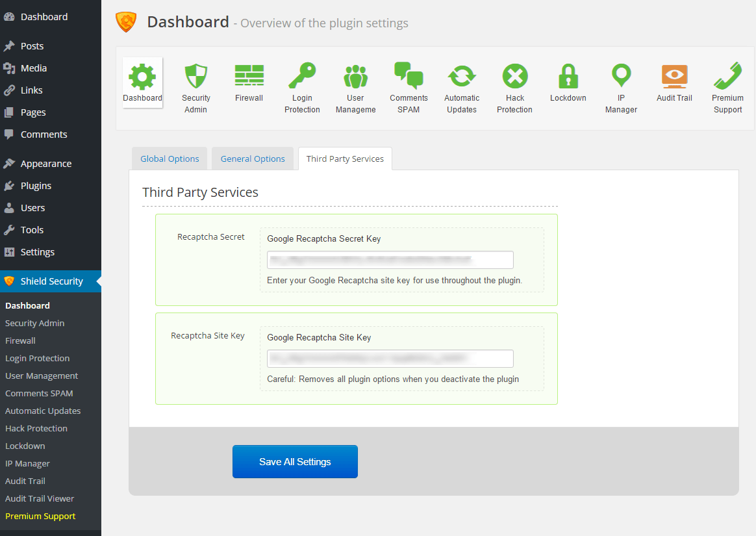Viewport: 756px width, 536px height.
Task: Open the User Management people icon
Action: point(355,76)
